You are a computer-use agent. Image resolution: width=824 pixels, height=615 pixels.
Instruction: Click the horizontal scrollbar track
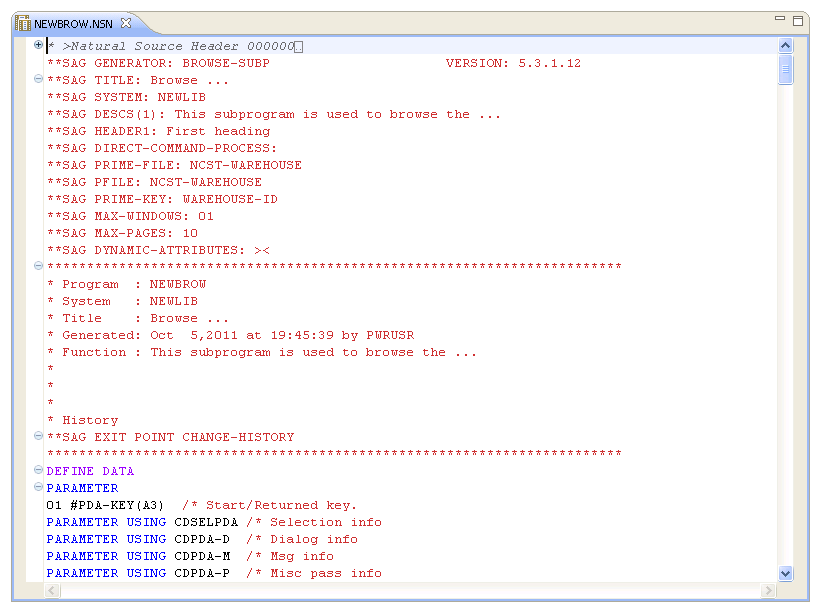(x=400, y=591)
